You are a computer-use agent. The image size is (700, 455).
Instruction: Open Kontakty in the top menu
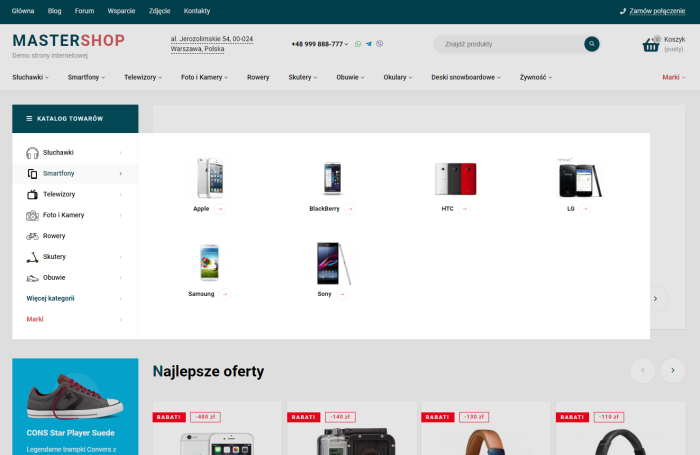197,10
